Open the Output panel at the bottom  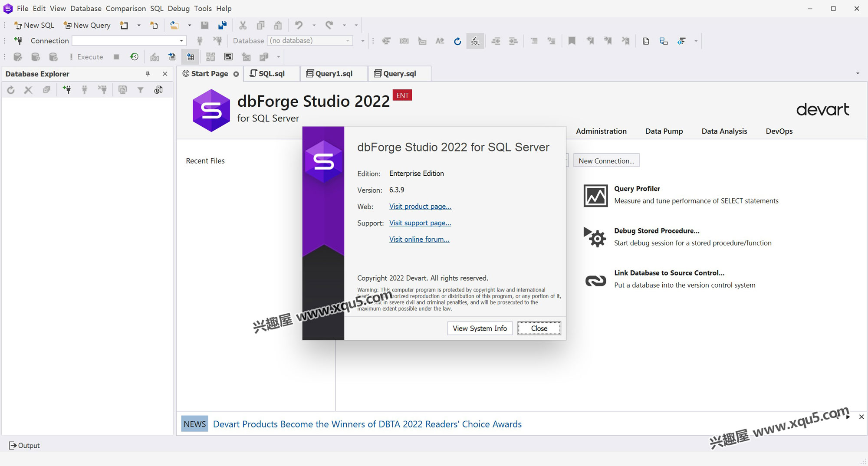(x=24, y=446)
